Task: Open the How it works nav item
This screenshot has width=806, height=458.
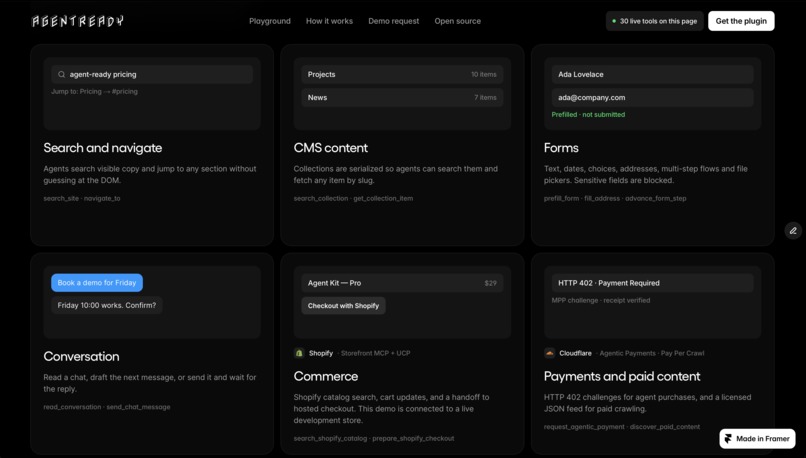Action: click(329, 21)
